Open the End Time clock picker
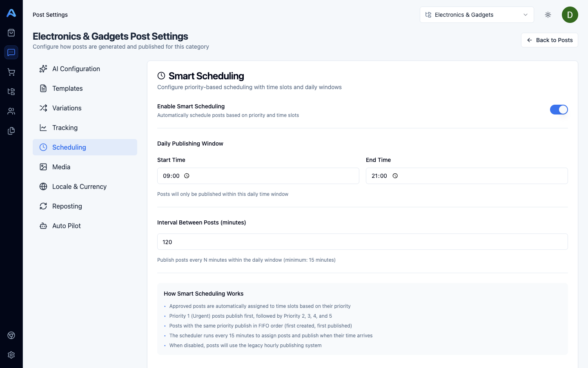Image resolution: width=588 pixels, height=368 pixels. pyautogui.click(x=395, y=176)
